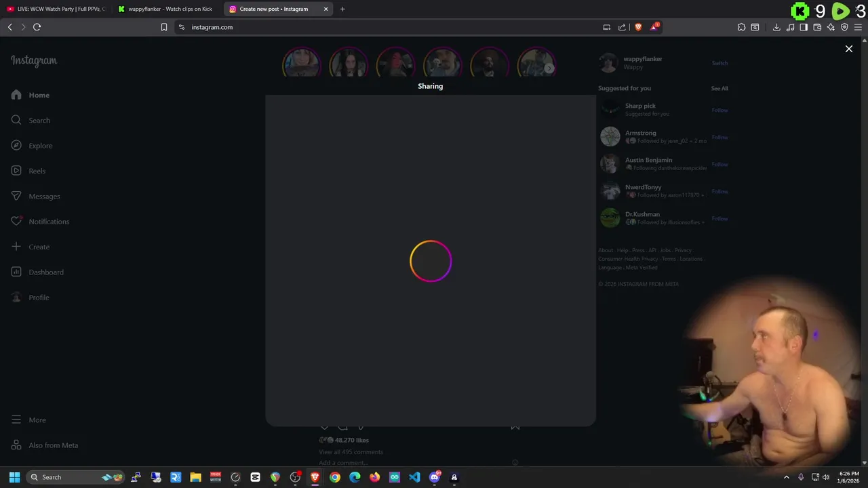
Task: Open the Windows Start menu
Action: [x=14, y=477]
